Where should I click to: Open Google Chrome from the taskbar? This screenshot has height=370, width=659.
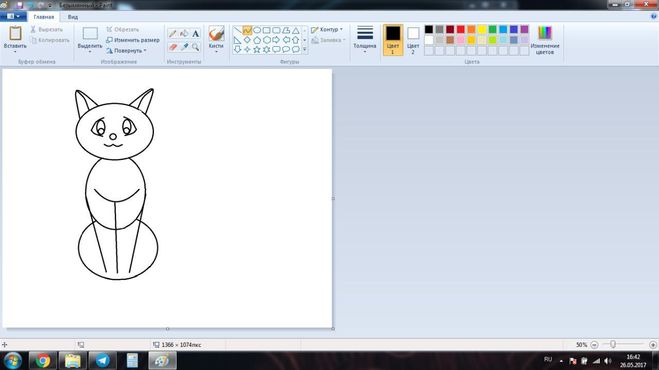pos(42,361)
